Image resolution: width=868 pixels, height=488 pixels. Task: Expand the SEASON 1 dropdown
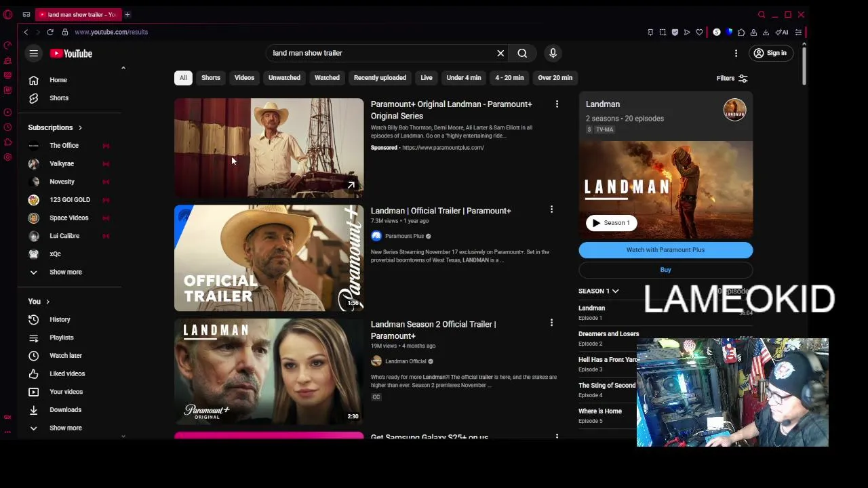(599, 291)
